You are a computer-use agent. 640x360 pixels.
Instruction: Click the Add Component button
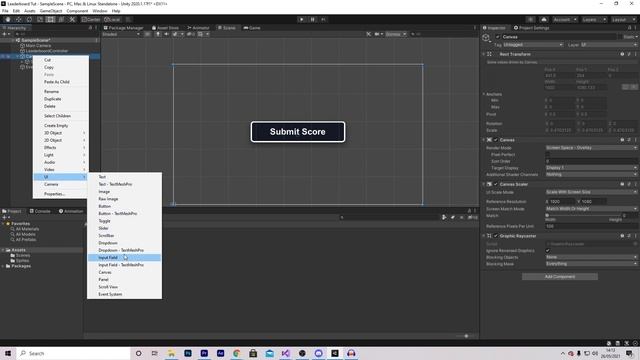coord(560,277)
